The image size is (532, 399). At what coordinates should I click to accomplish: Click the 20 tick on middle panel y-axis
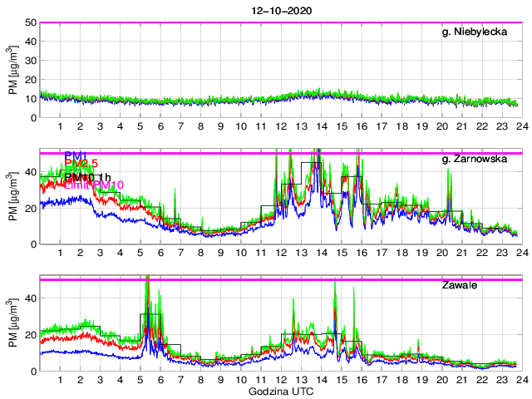coord(29,208)
